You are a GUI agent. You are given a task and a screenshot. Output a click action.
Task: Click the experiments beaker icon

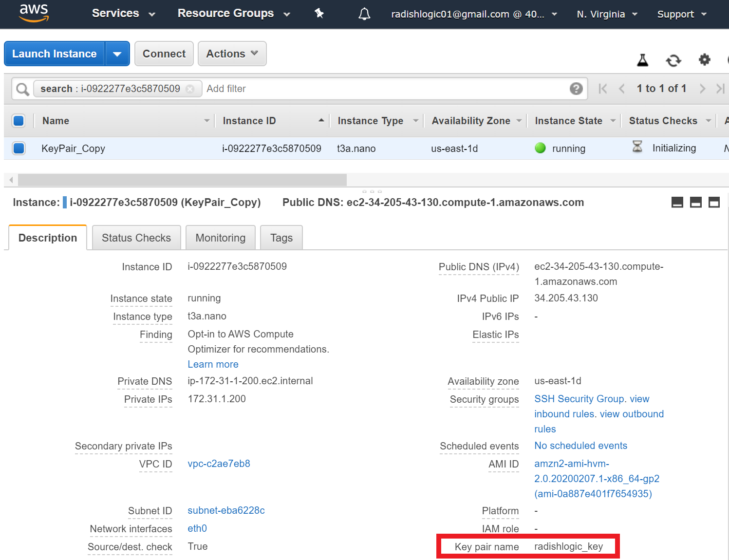coord(643,60)
